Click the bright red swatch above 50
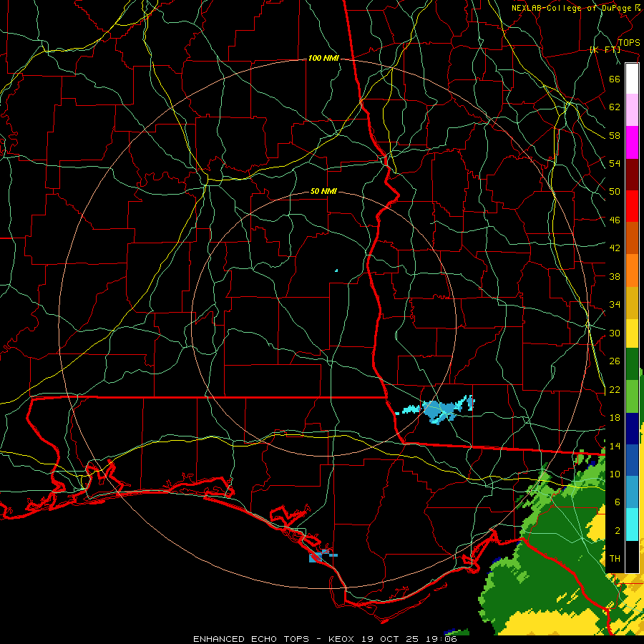Viewport: 644px width, 644px height. (632, 206)
